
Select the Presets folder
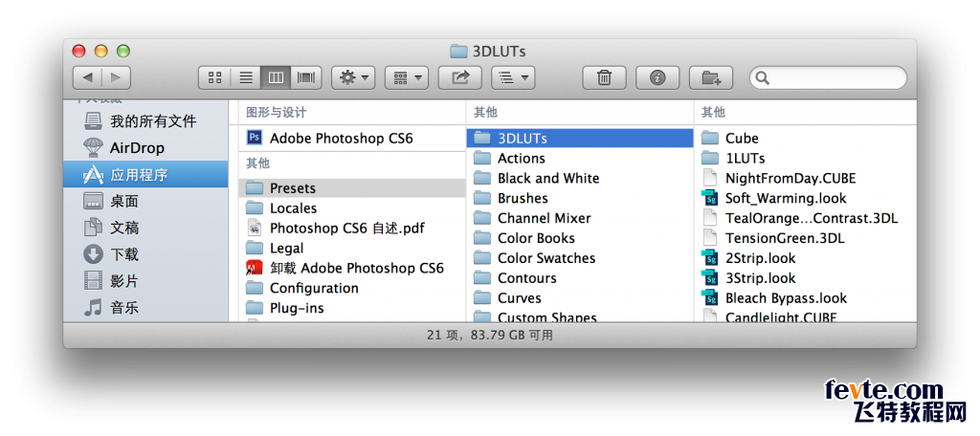click(x=352, y=188)
